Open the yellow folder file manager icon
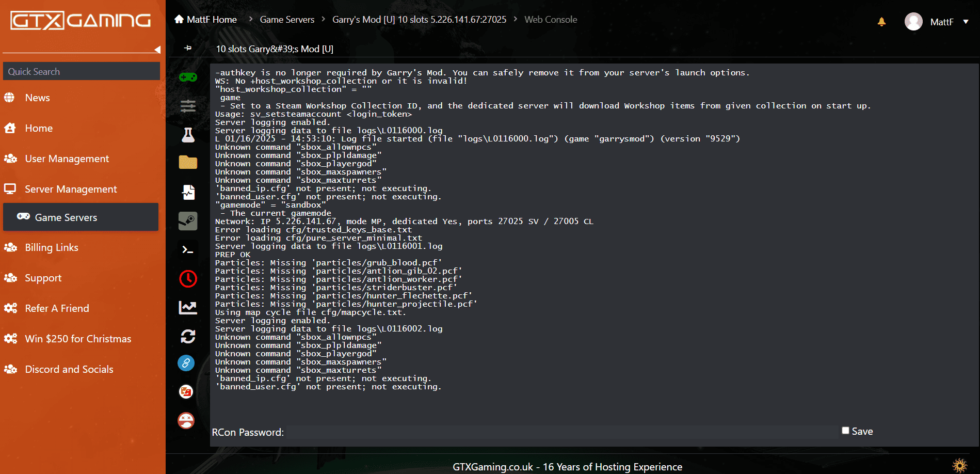 coord(188,162)
